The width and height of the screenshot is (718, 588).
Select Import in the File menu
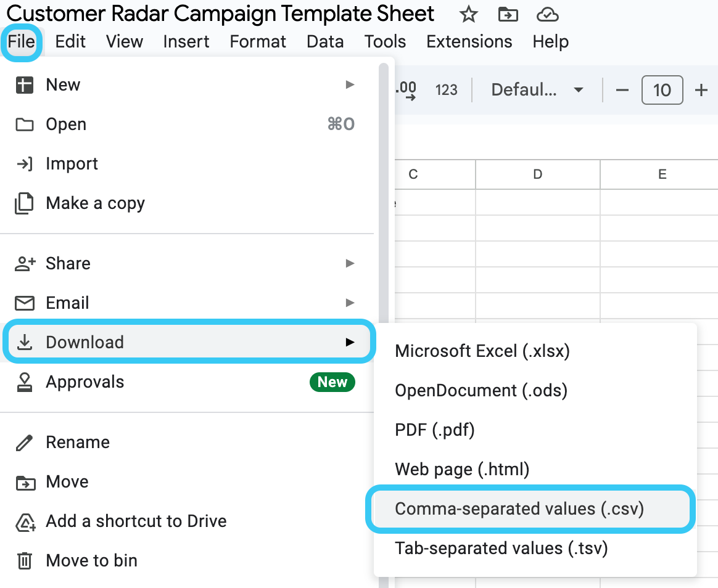[187, 163]
